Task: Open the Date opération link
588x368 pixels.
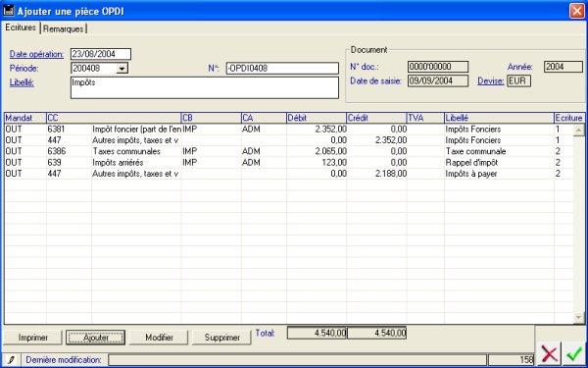Action: tap(36, 54)
